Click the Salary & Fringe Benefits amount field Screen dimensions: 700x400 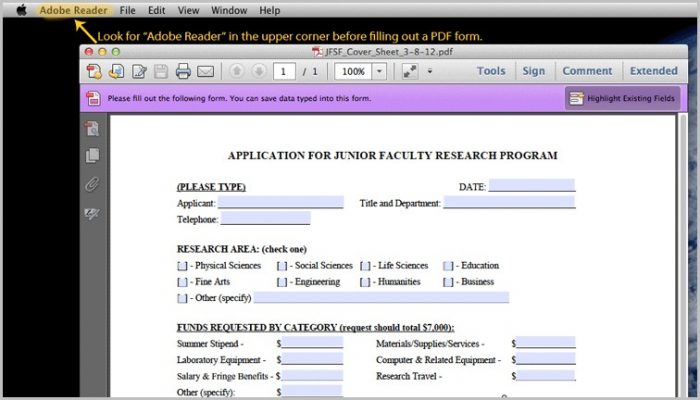(x=312, y=375)
